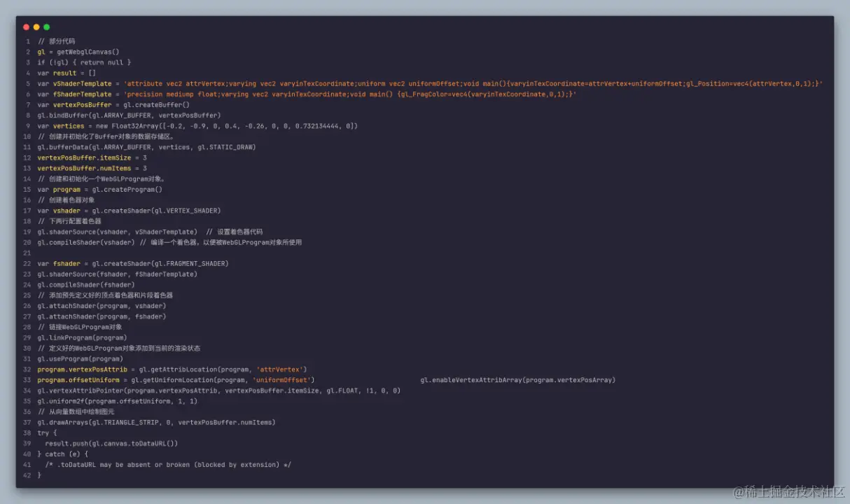This screenshot has width=850, height=504.
Task: Click 'var program = gl.createProgram()'
Action: tap(100, 190)
